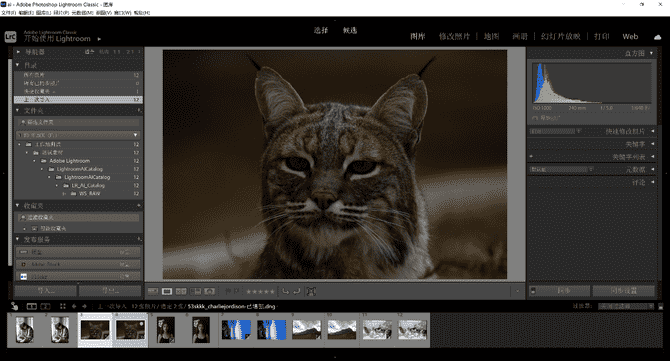Flag the photo as rejected

tap(235, 291)
